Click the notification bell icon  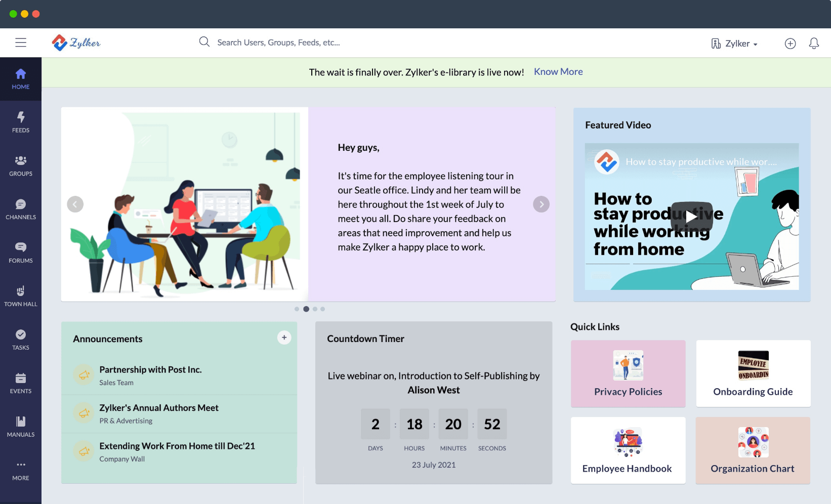pyautogui.click(x=814, y=44)
